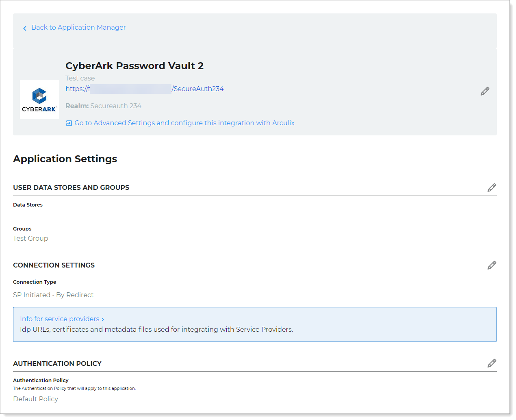Navigate Back to Application Manager
Image resolution: width=516 pixels, height=420 pixels.
point(78,27)
